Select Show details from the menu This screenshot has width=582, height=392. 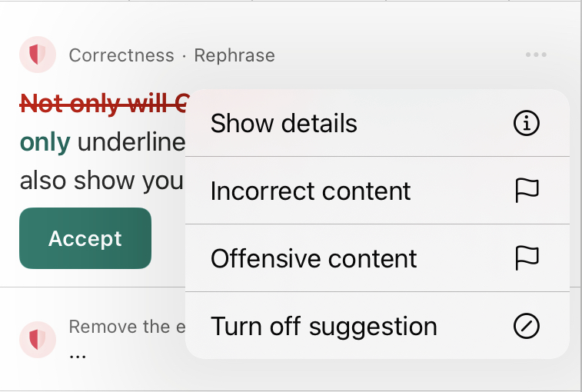pos(377,123)
